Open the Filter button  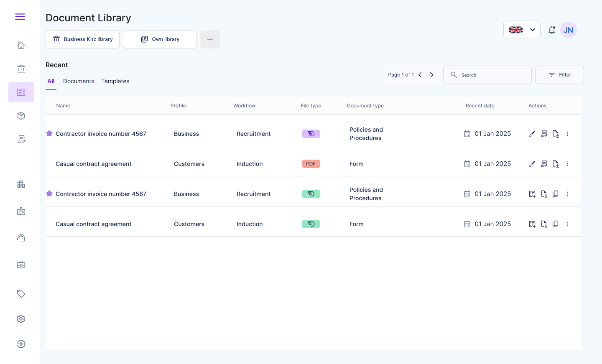click(x=559, y=75)
